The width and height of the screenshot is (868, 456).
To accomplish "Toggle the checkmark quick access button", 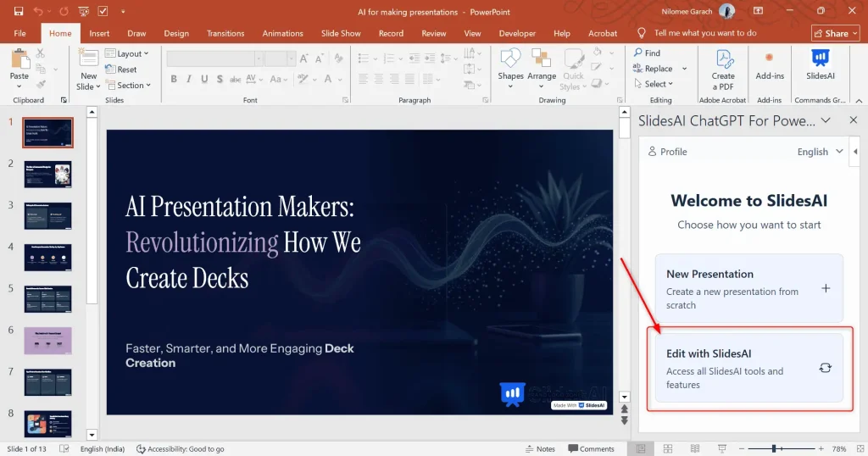I will coord(103,11).
